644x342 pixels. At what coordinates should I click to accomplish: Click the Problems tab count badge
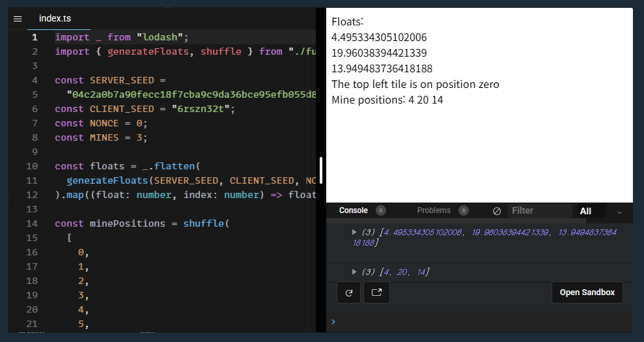(x=464, y=210)
